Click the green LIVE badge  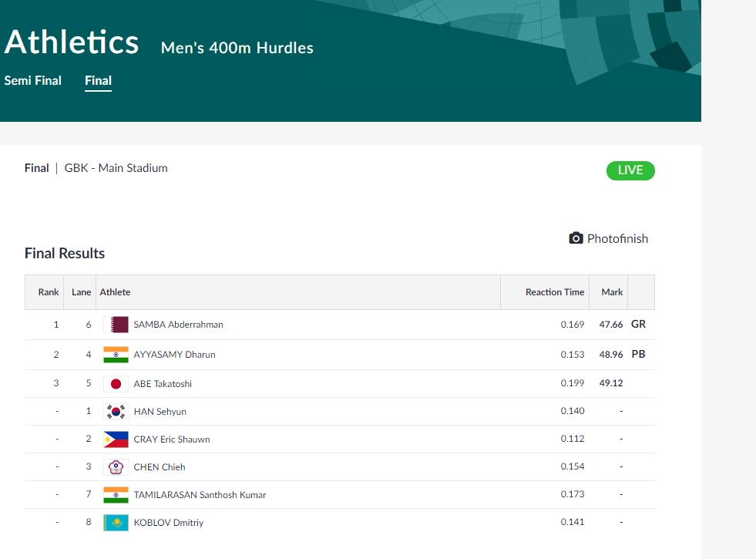click(x=630, y=170)
